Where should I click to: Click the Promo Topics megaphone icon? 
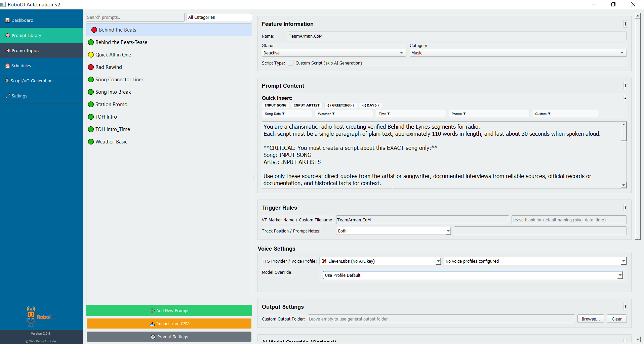[7, 50]
